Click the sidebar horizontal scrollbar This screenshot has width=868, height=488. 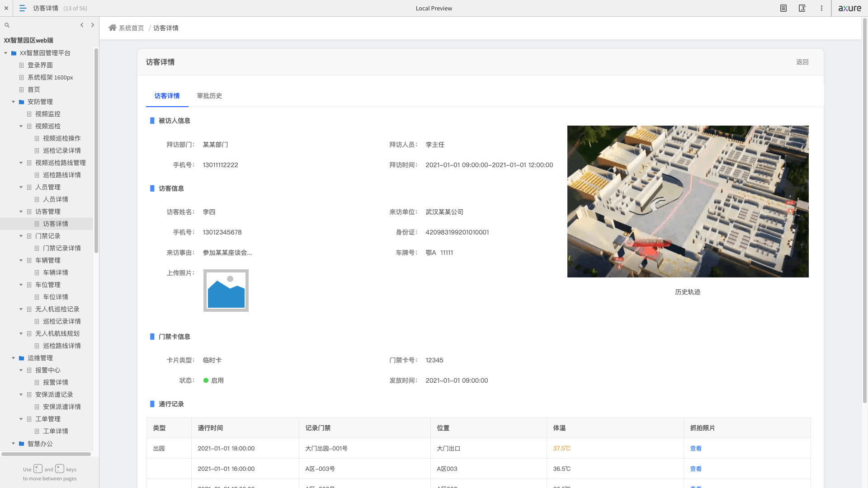click(x=46, y=454)
